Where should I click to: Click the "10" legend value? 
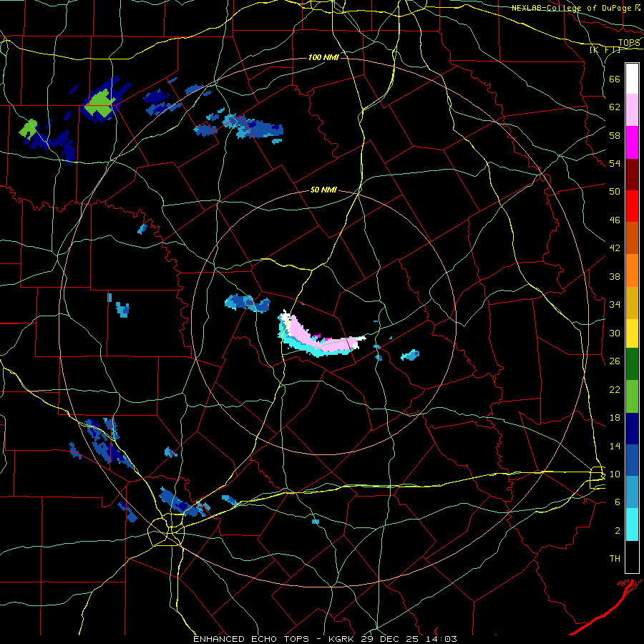point(615,474)
